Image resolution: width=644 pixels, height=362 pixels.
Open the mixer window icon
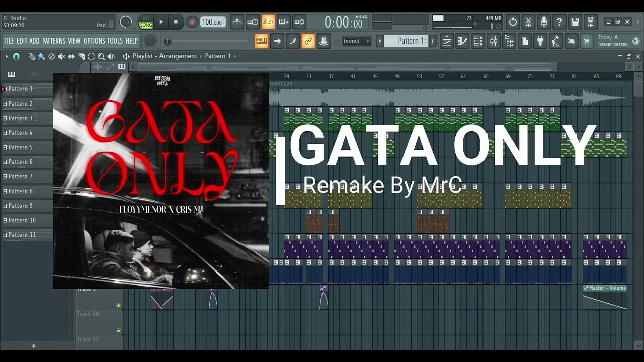point(494,41)
